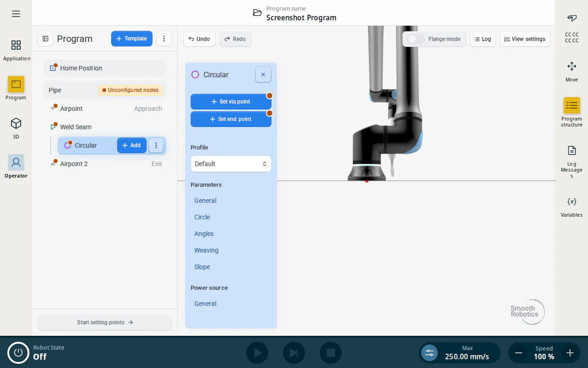Open the Slope parameters
This screenshot has width=588, height=368.
pos(202,267)
